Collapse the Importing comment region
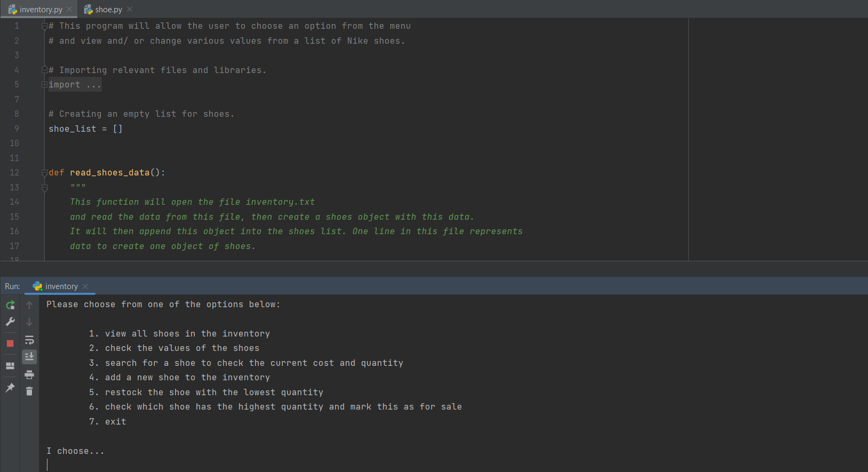 click(x=44, y=69)
